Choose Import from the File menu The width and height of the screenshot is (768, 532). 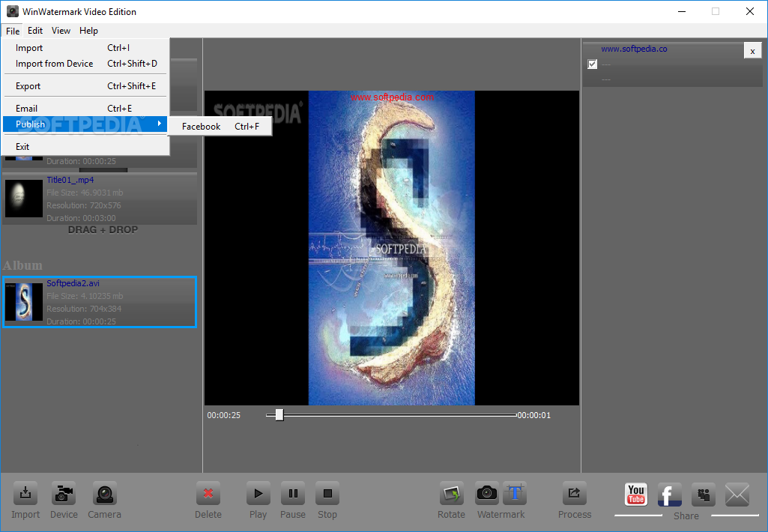pyautogui.click(x=85, y=47)
